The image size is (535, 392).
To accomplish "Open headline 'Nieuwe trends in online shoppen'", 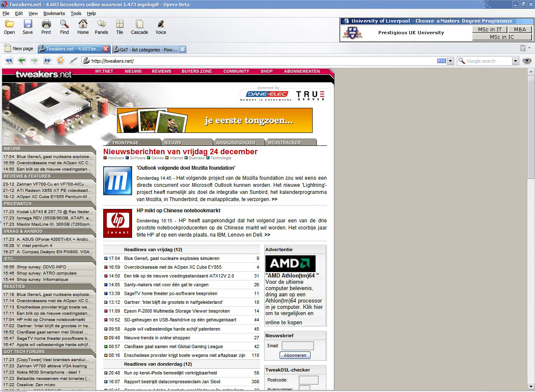I will [x=157, y=338].
